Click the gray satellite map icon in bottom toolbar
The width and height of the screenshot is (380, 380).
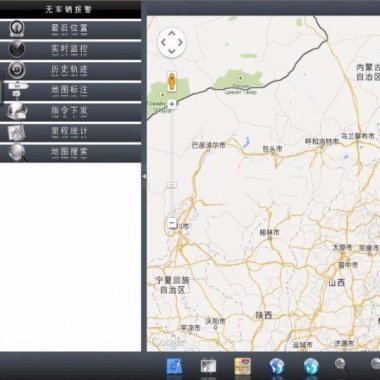208,367
